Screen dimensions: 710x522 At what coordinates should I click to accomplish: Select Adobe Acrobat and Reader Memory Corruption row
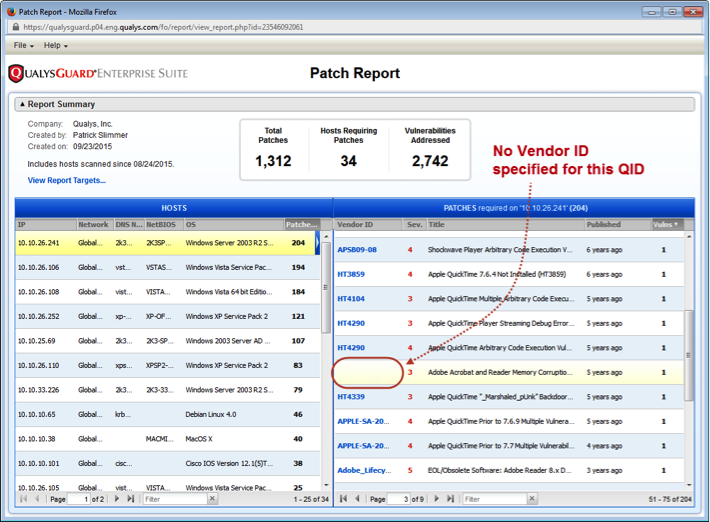pos(509,373)
